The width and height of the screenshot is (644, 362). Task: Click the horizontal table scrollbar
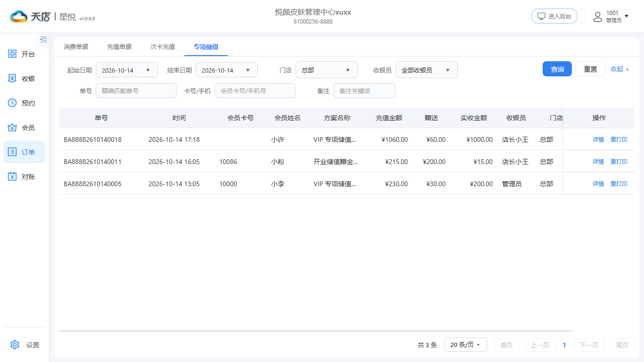315,331
